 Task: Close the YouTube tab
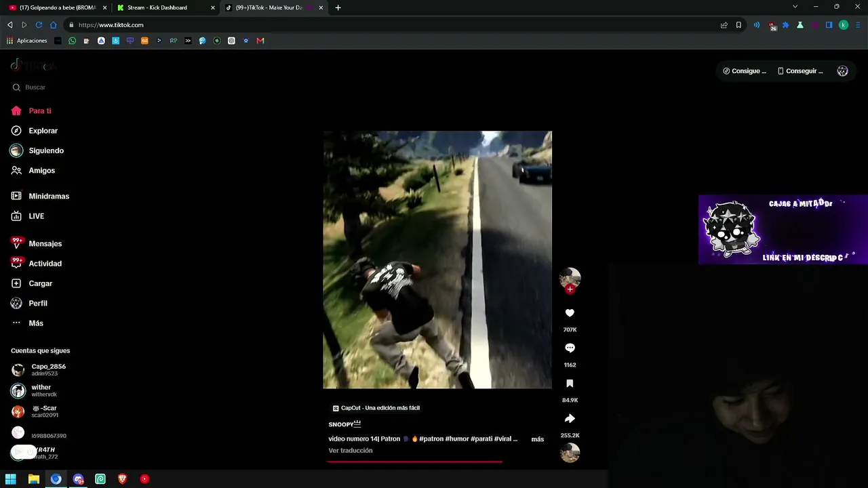point(104,7)
